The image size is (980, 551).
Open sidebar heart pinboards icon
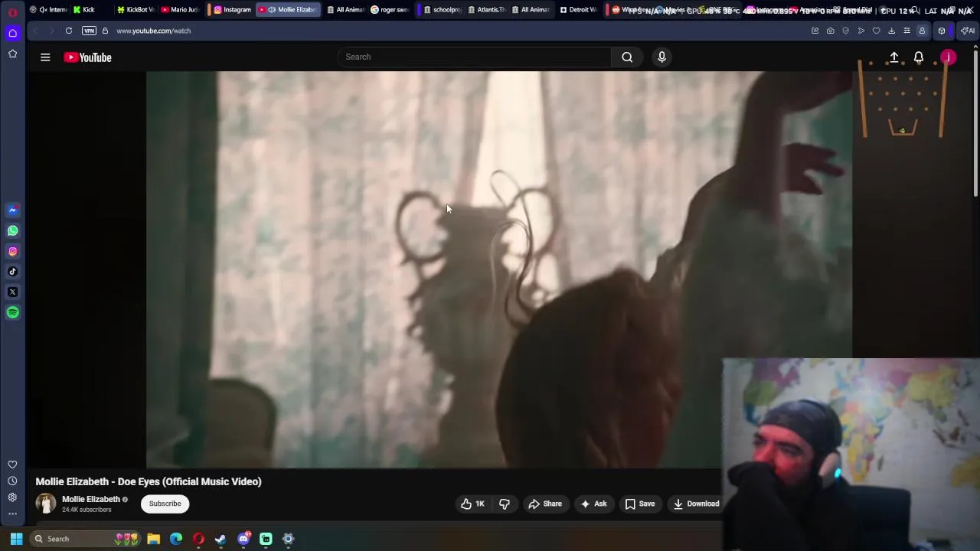click(x=12, y=465)
